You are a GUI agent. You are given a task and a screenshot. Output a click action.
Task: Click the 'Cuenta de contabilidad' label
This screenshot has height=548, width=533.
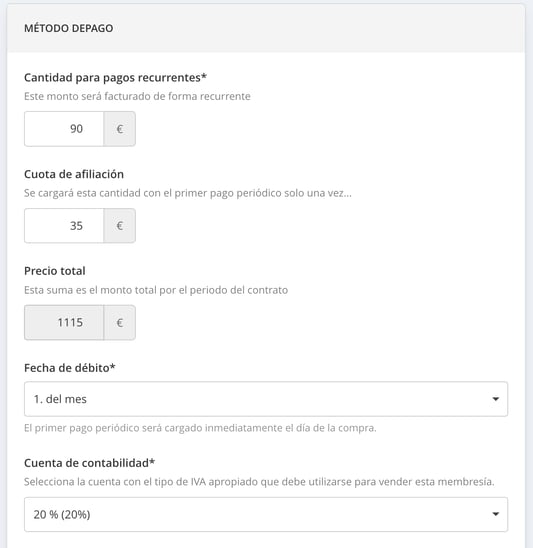[x=89, y=463]
